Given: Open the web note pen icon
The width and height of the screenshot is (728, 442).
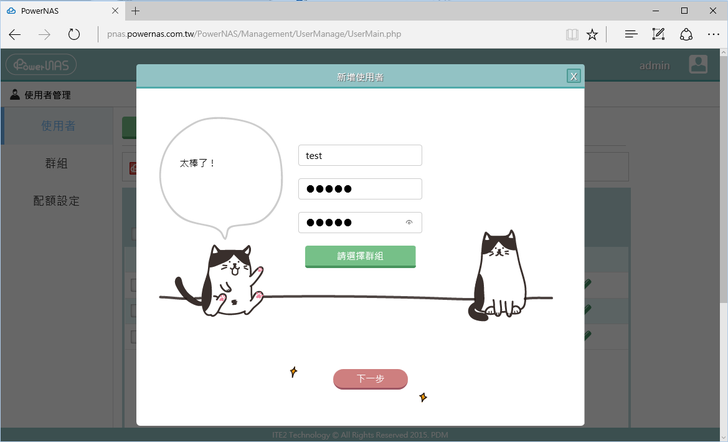Looking at the screenshot, I should coord(658,34).
